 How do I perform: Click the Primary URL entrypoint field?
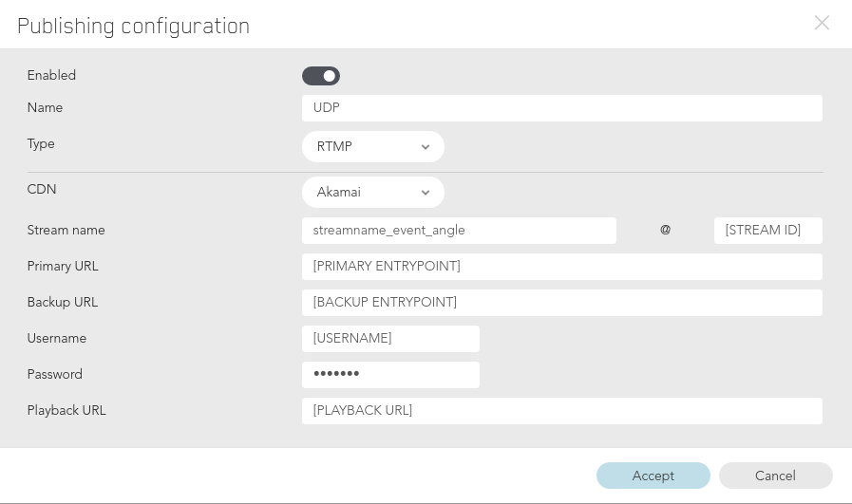(562, 267)
